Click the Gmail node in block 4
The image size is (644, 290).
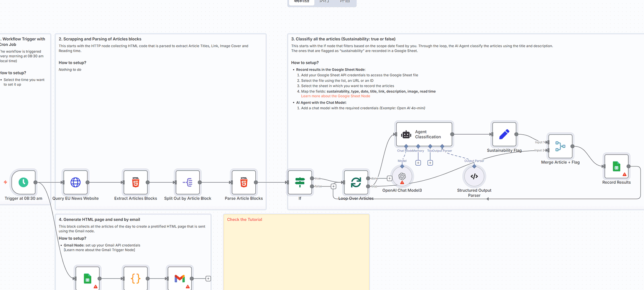179,278
